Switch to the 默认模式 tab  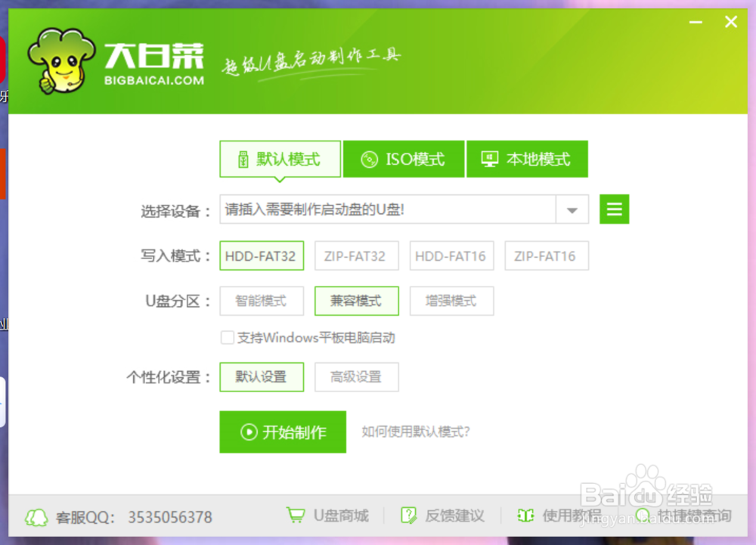280,159
